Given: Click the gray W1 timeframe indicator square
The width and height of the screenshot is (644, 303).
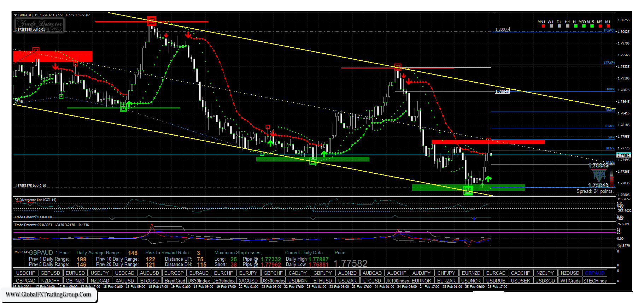Looking at the screenshot, I should coord(551,26).
